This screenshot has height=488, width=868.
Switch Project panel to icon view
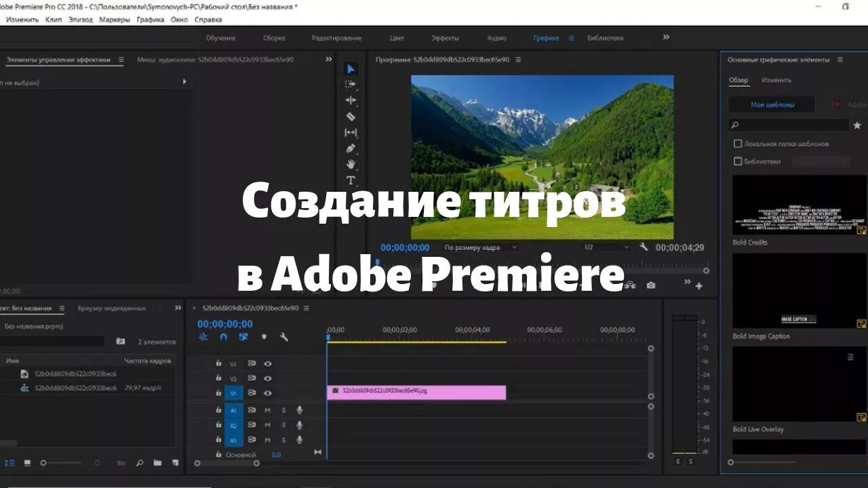point(27,463)
